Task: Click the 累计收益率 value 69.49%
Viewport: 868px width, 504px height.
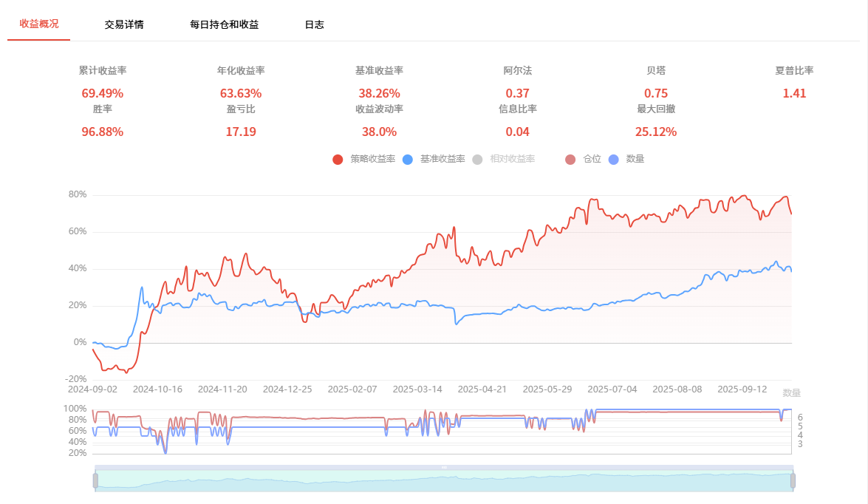Action: point(102,93)
